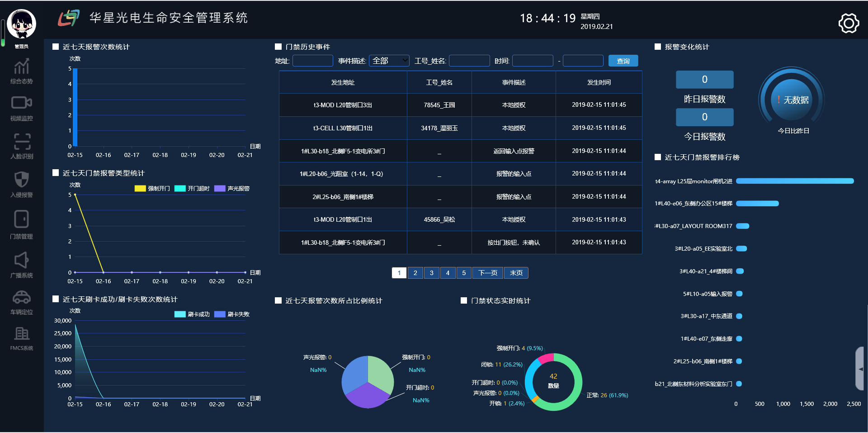The height and width of the screenshot is (433, 868).
Task: Click the administrator avatar picture
Action: pos(21,24)
